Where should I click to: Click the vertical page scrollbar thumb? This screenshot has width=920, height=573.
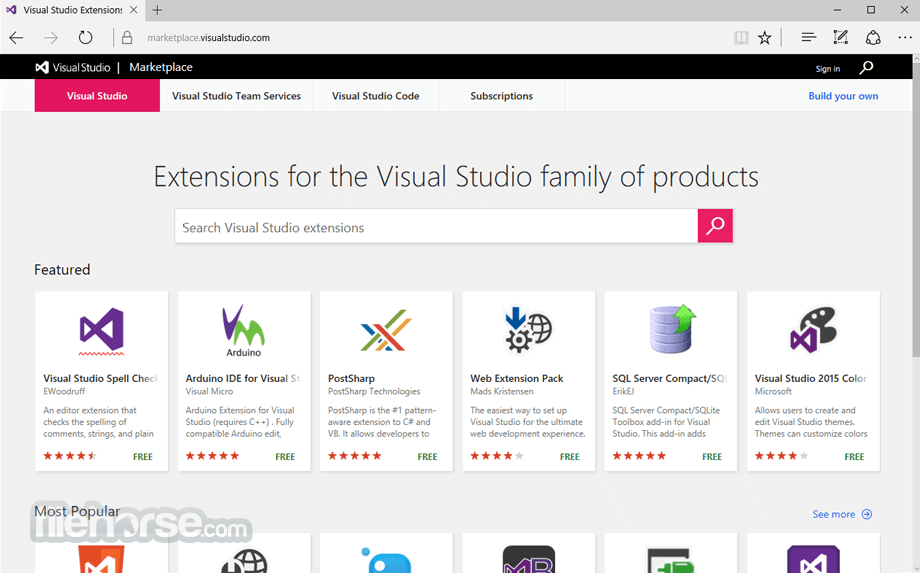[x=916, y=209]
